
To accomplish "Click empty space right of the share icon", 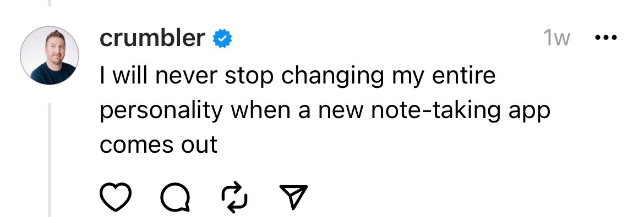I will tap(452, 197).
